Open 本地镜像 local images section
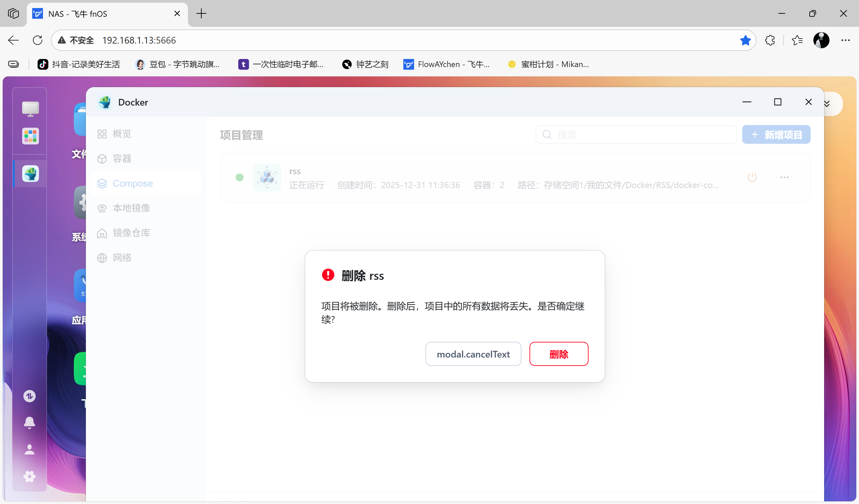 (x=131, y=208)
